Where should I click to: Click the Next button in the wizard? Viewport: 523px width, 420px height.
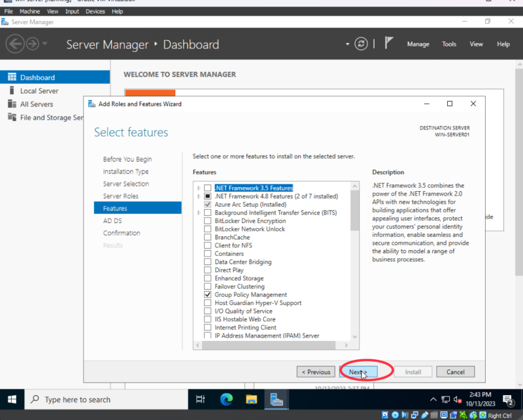(359, 372)
